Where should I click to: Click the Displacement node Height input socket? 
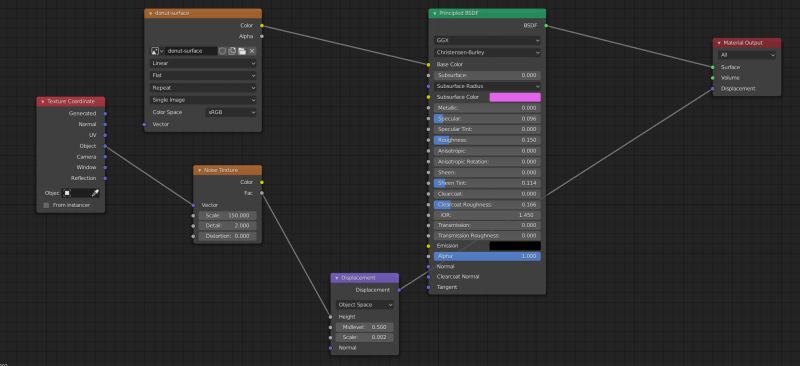331,316
